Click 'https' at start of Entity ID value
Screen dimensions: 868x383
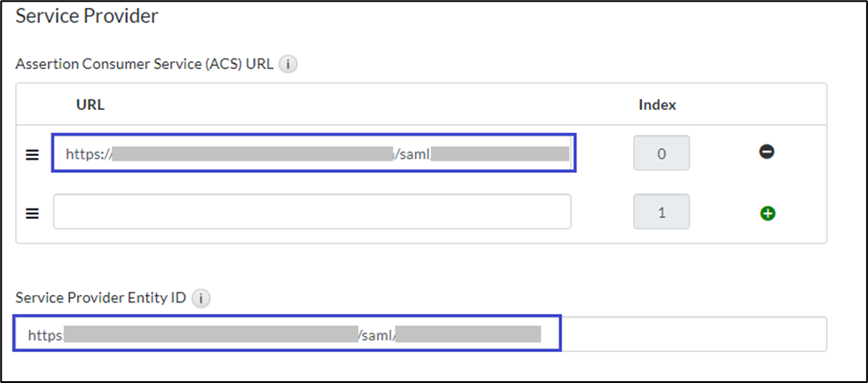pos(45,334)
